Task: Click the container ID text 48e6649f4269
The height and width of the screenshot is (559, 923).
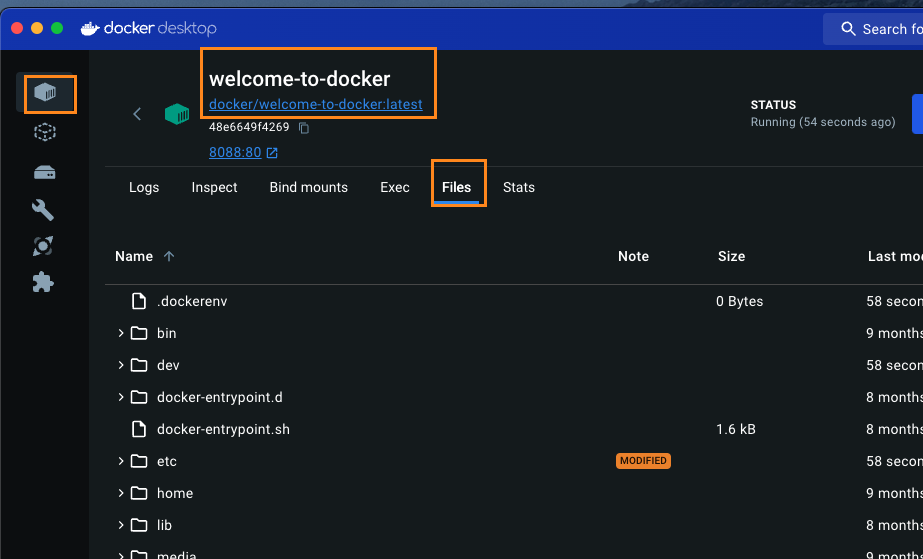Action: [249, 127]
